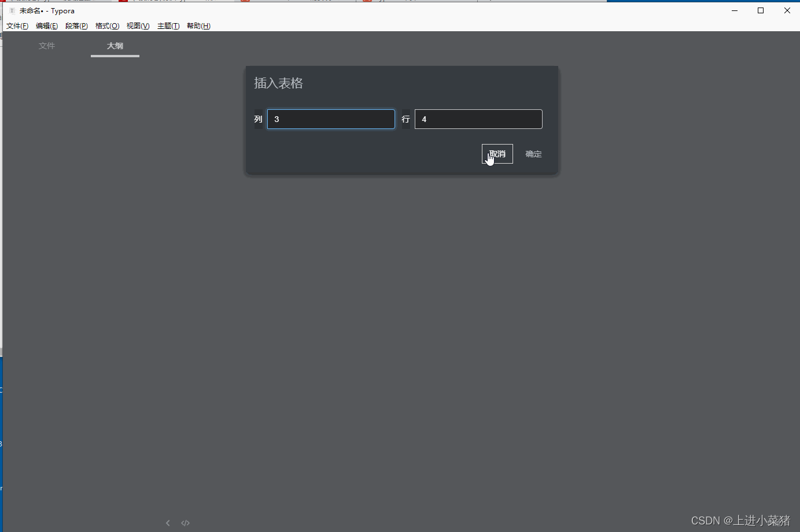The height and width of the screenshot is (532, 800).
Task: Close the Typora window
Action: 787,10
